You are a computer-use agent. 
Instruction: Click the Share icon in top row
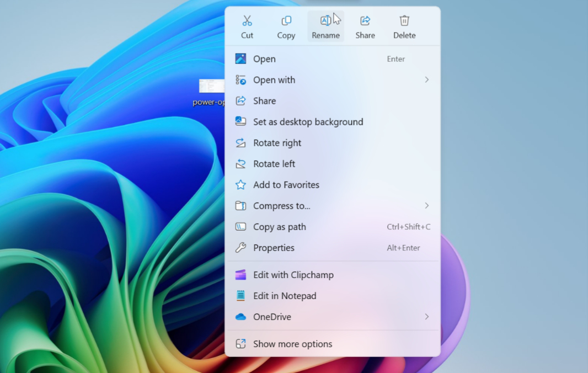click(x=365, y=21)
